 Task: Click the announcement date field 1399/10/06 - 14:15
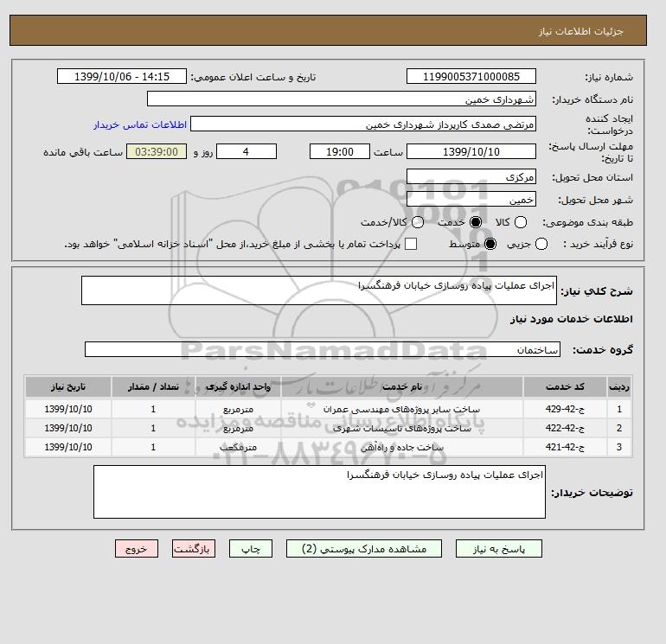pyautogui.click(x=122, y=76)
